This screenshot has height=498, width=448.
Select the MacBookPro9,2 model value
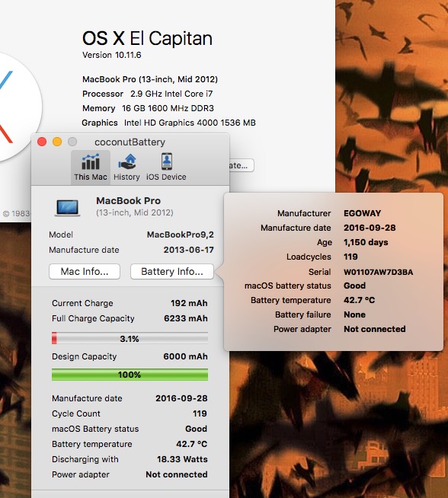tap(180, 235)
